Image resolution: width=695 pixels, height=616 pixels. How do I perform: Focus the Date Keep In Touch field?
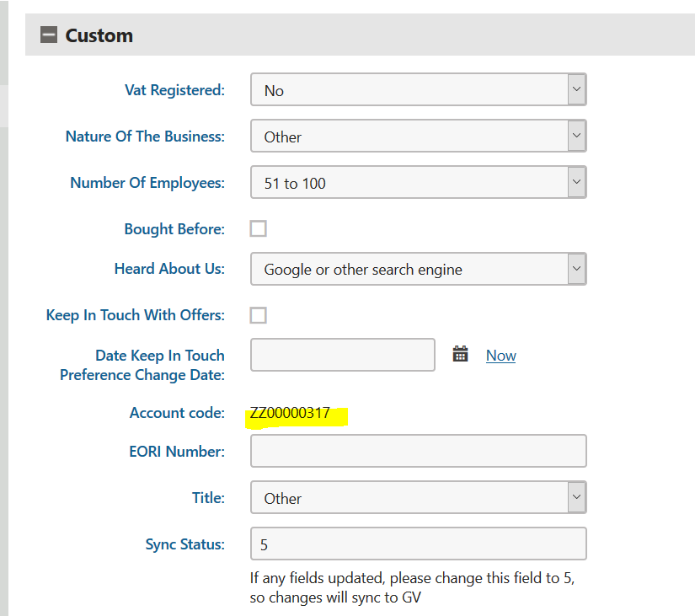(342, 355)
